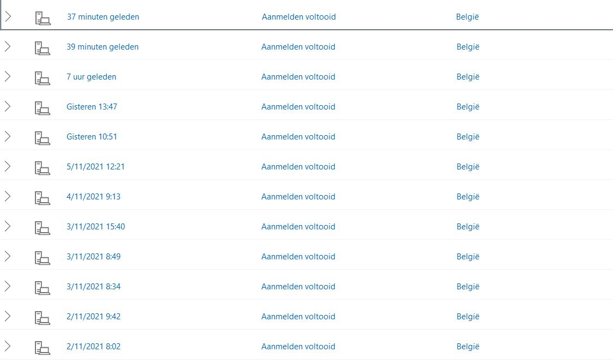Viewport: 613px width, 364px height.
Task: Click the 2/11/2021 8:02 date link
Action: click(93, 347)
